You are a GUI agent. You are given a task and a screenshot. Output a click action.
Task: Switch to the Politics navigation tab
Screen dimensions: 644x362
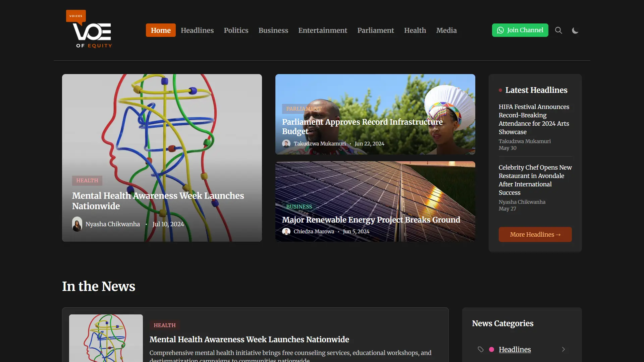coord(236,30)
